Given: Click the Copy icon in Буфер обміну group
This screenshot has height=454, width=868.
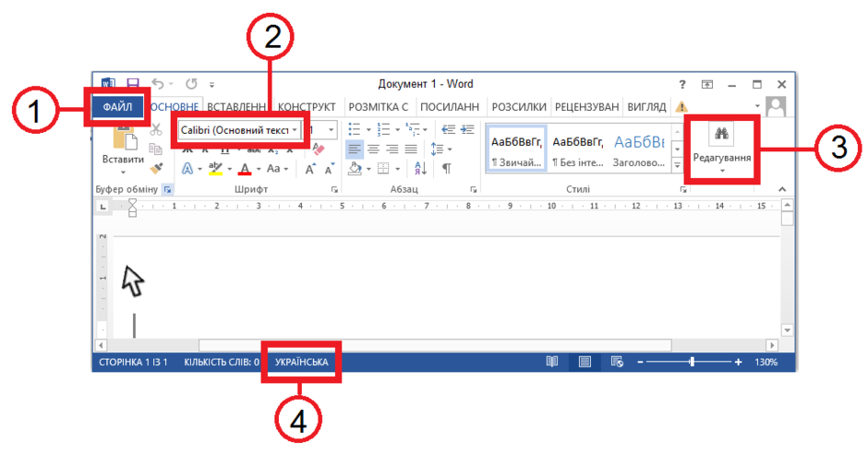Looking at the screenshot, I should click(155, 149).
